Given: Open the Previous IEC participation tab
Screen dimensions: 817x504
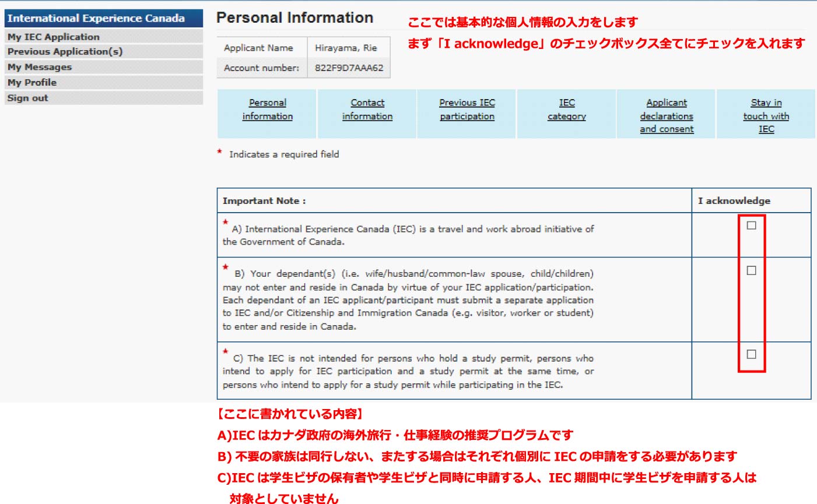Looking at the screenshot, I should coord(467,110).
